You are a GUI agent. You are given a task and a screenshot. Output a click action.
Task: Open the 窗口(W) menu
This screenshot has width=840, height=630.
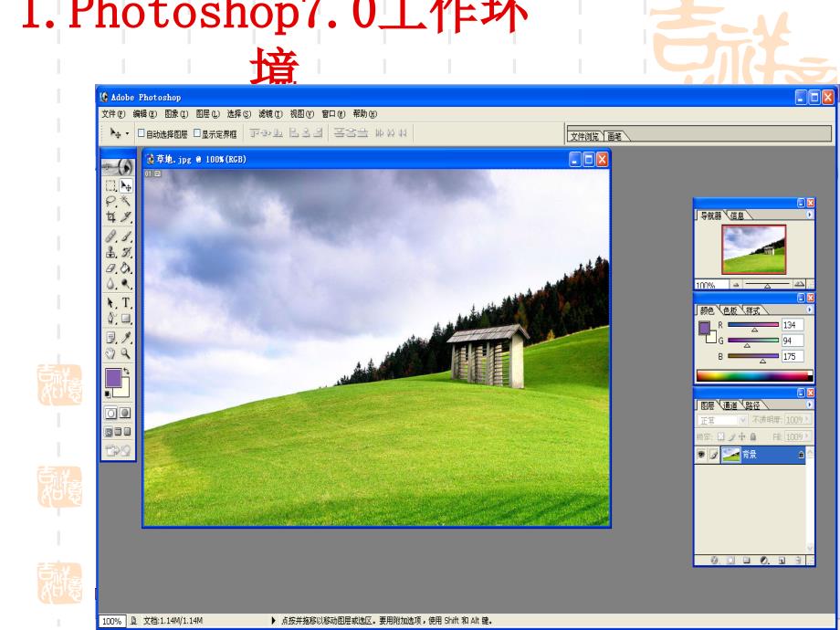click(333, 114)
